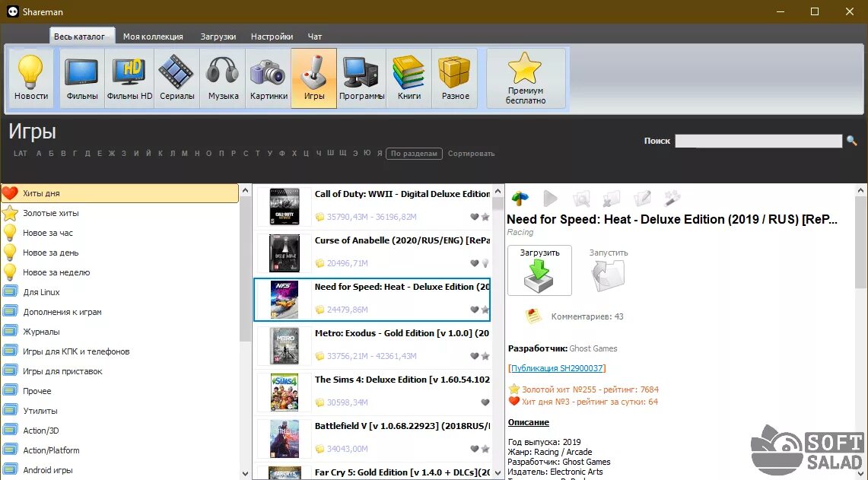The image size is (868, 480).
Task: Toggle heart on Need for Speed: Heat
Action: (475, 310)
